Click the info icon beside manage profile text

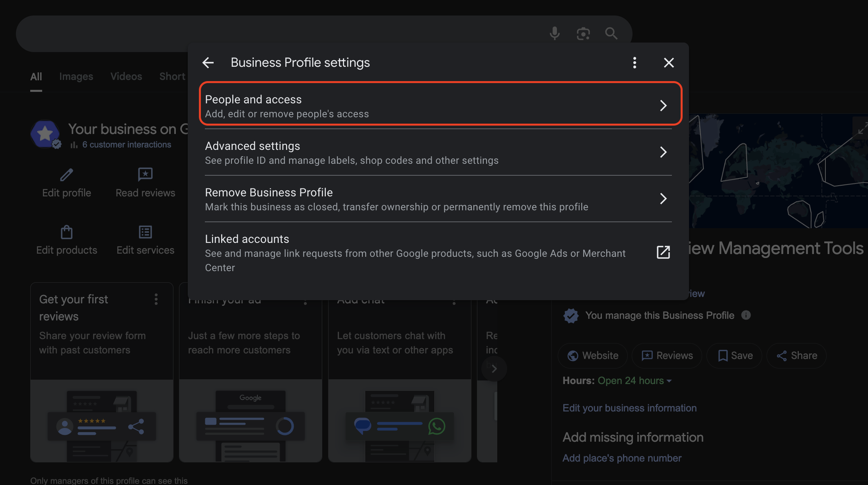point(746,315)
